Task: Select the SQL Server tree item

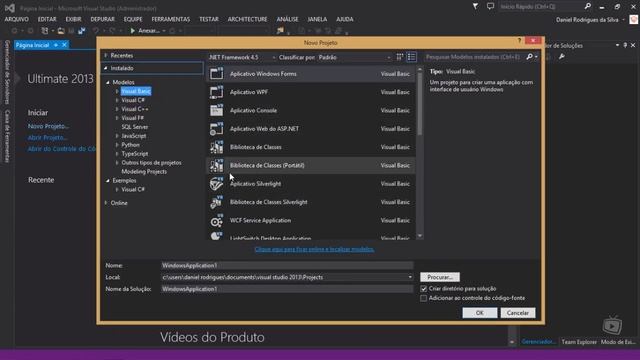Action: point(135,127)
